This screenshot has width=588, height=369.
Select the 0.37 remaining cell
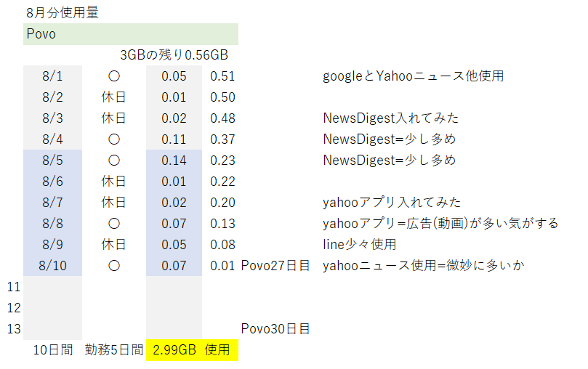point(222,139)
